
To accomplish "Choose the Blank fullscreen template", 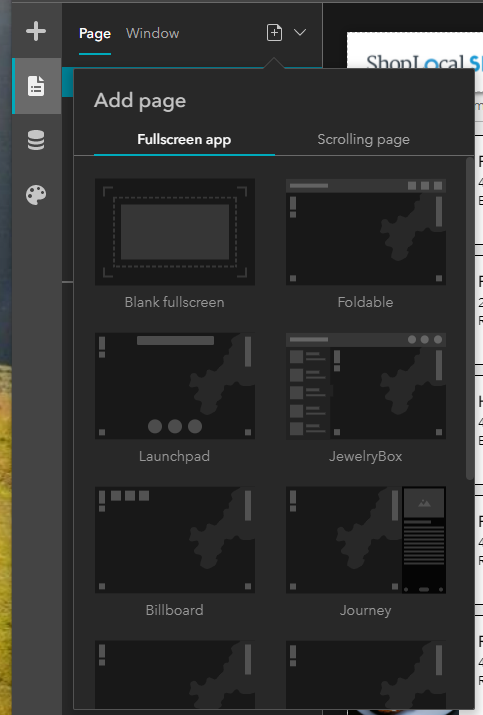I will [175, 232].
